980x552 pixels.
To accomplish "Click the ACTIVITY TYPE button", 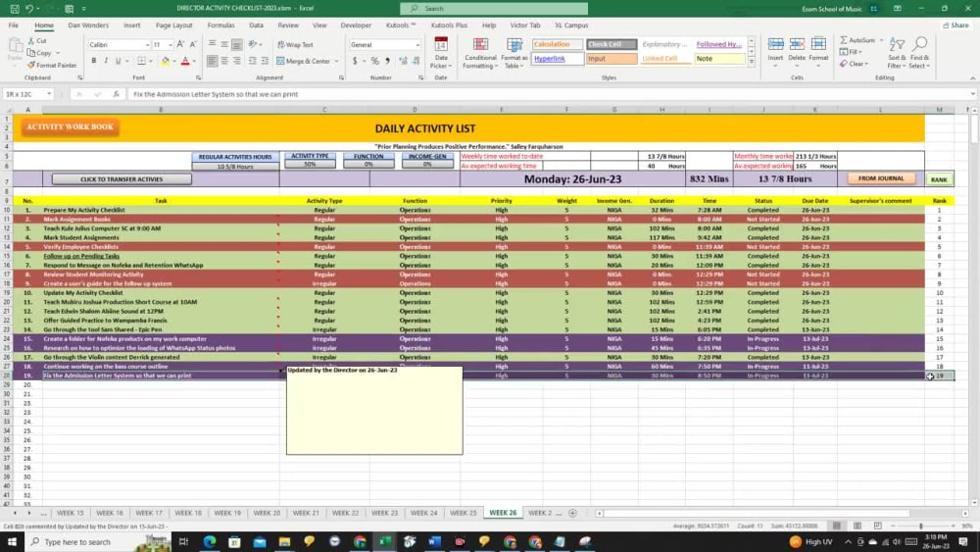I will [x=310, y=156].
